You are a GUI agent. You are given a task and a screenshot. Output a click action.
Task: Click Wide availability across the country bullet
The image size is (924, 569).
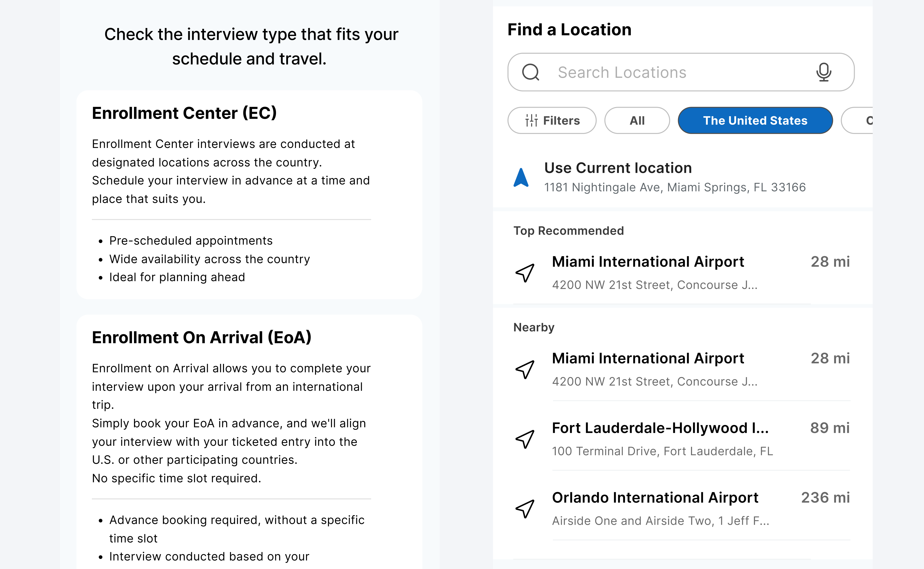(209, 259)
